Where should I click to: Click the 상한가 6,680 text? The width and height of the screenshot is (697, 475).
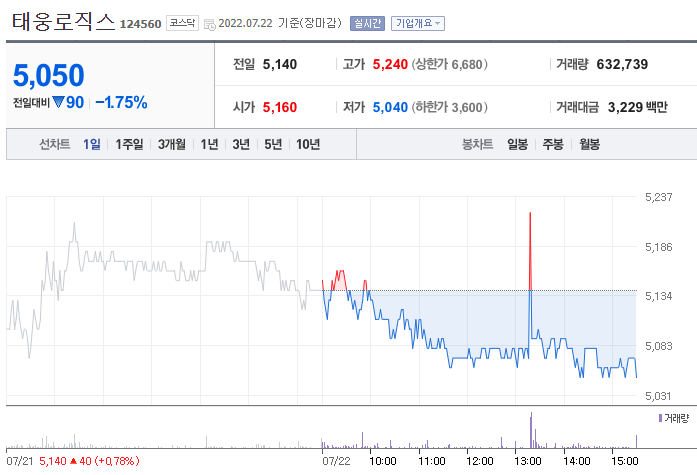[x=449, y=64]
